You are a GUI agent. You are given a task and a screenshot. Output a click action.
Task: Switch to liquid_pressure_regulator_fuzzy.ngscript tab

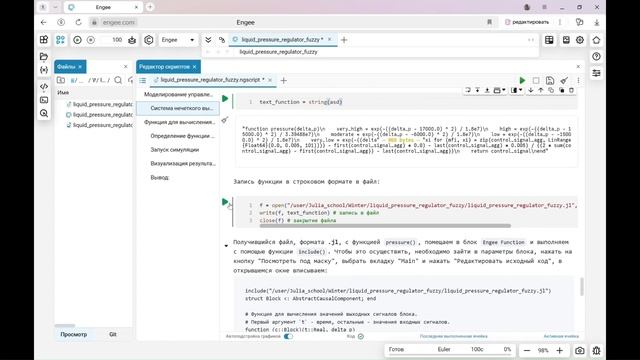[212, 80]
